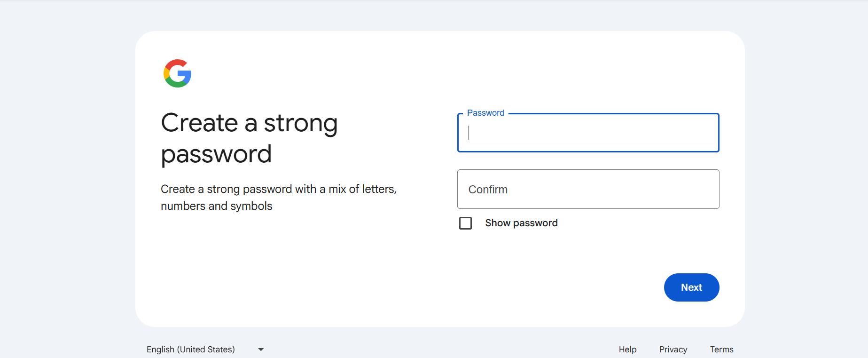The height and width of the screenshot is (358, 868).
Task: Click the "Show password" label text
Action: 521,223
